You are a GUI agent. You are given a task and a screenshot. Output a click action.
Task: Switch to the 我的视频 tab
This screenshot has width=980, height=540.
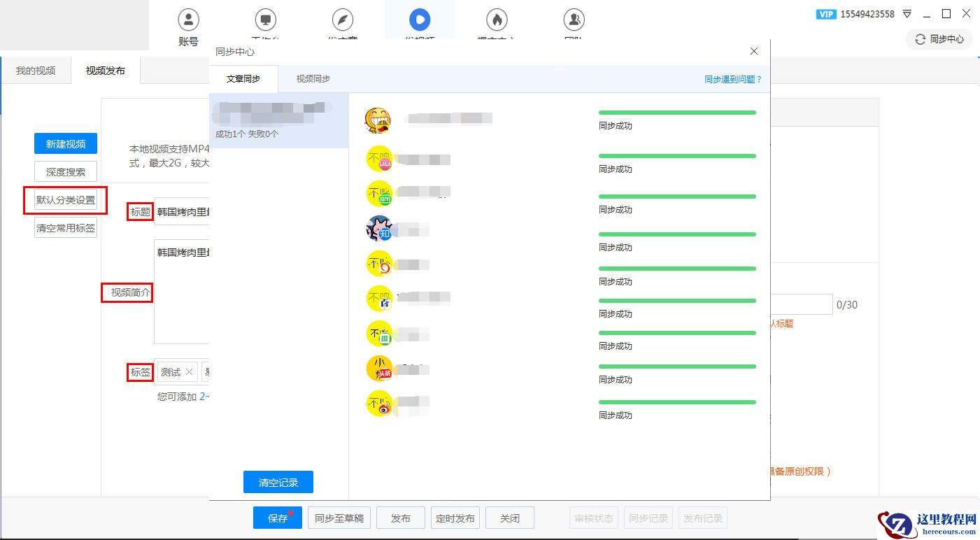(x=36, y=71)
